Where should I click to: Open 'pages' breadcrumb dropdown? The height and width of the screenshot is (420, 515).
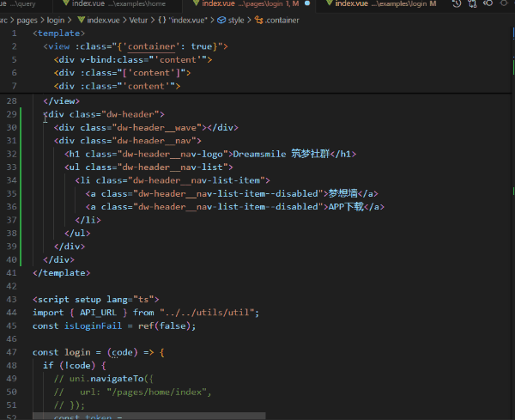pyautogui.click(x=27, y=21)
